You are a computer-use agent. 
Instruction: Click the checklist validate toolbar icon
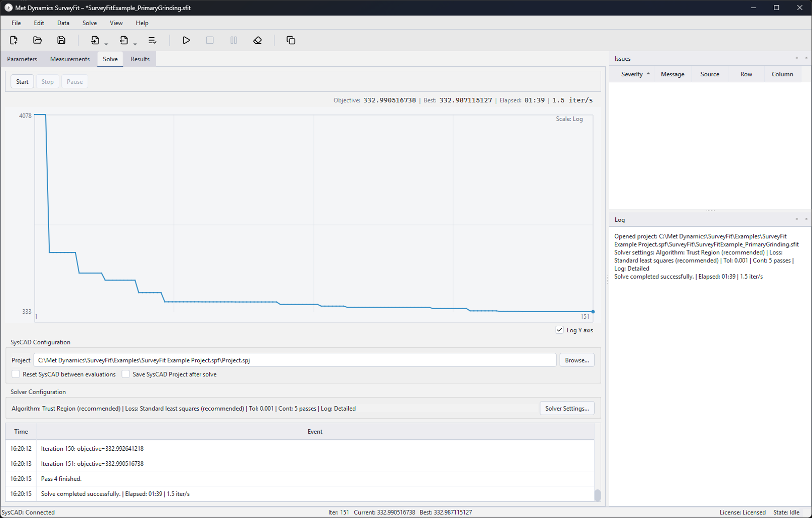[153, 40]
